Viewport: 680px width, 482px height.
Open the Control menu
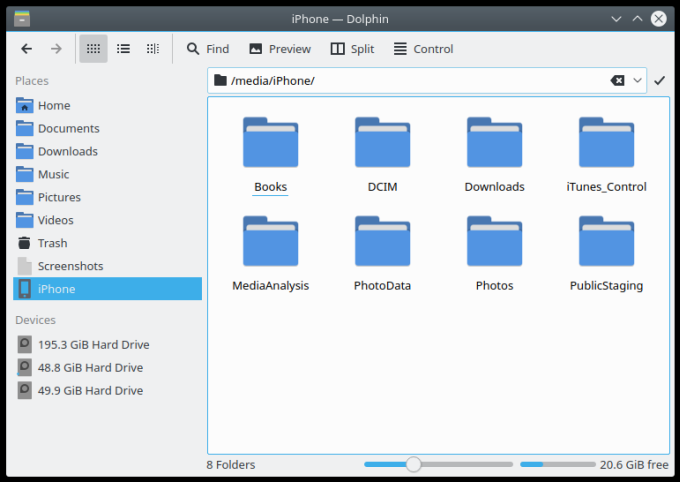coord(423,49)
